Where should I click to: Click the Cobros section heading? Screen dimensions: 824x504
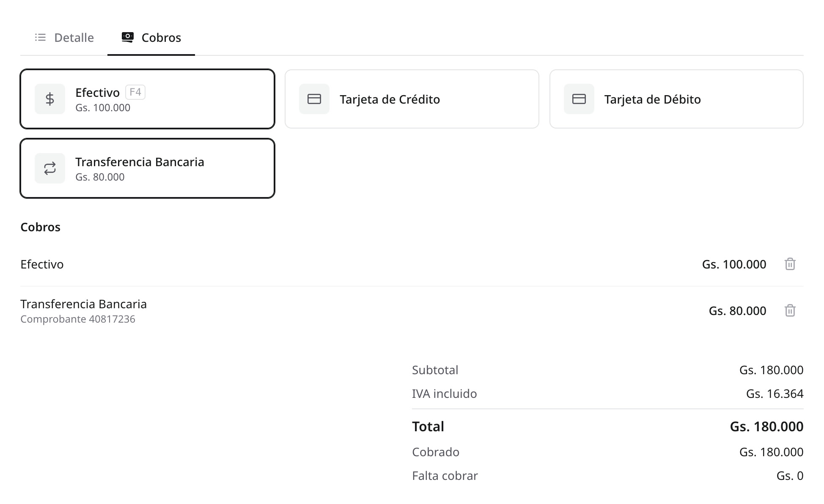(41, 227)
